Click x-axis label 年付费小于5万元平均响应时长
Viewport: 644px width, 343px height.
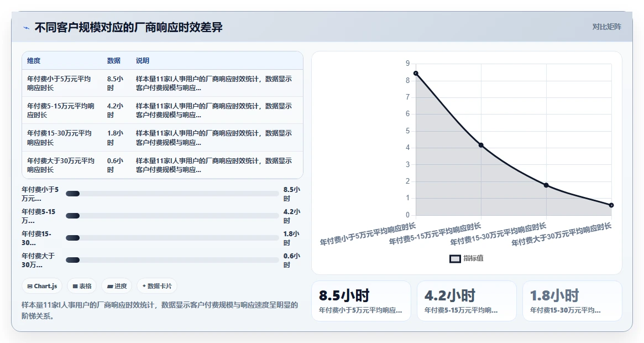[x=368, y=234]
